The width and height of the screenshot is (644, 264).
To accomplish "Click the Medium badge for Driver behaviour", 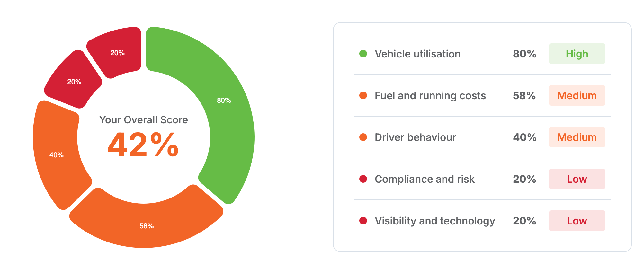I will 577,137.
